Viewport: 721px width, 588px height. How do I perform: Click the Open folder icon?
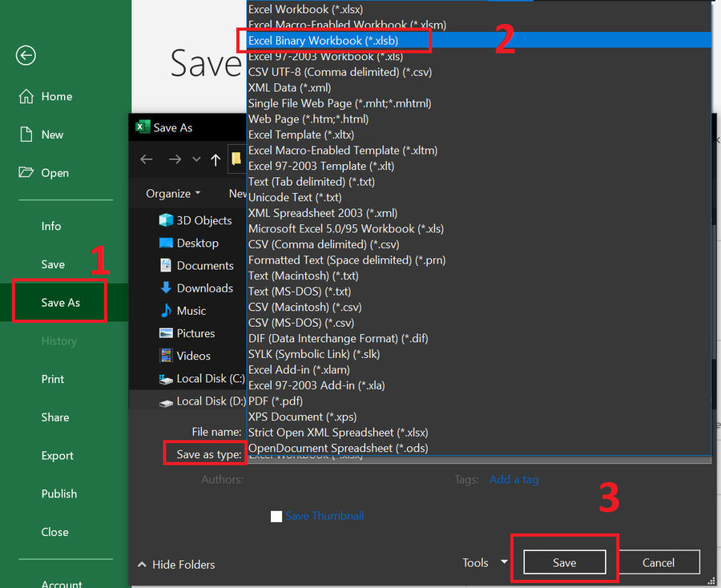26,172
